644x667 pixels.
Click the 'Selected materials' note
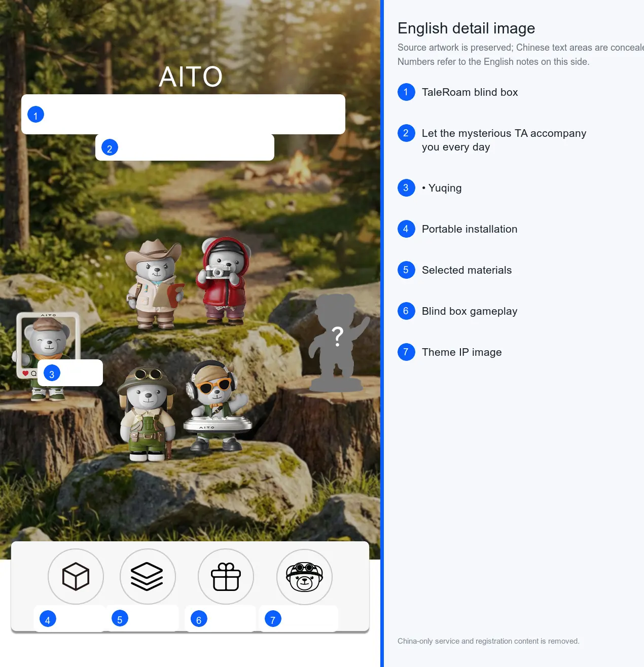tap(467, 270)
